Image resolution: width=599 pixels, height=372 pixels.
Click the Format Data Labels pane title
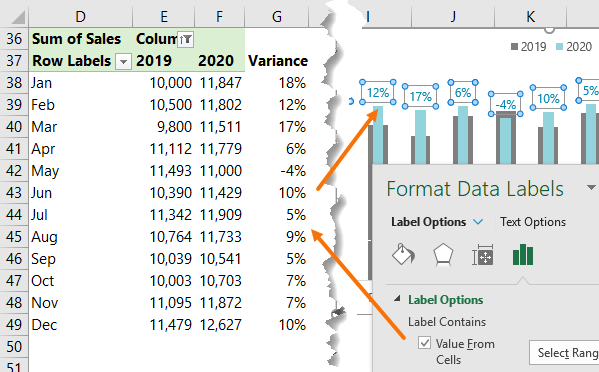coord(475,188)
